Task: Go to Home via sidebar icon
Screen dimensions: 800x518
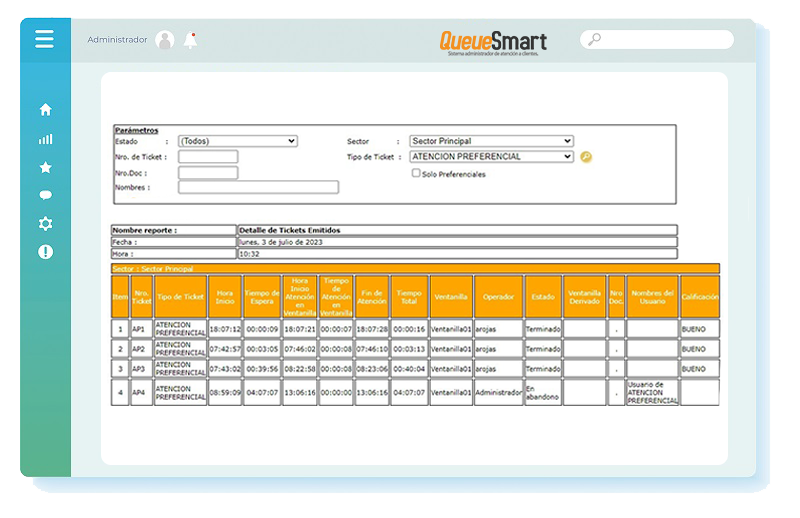Action: (x=45, y=110)
